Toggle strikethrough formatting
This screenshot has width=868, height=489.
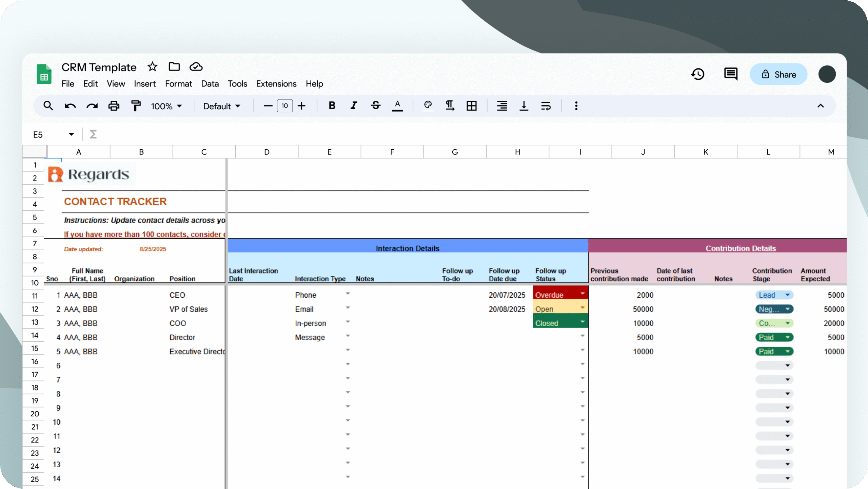tap(375, 106)
